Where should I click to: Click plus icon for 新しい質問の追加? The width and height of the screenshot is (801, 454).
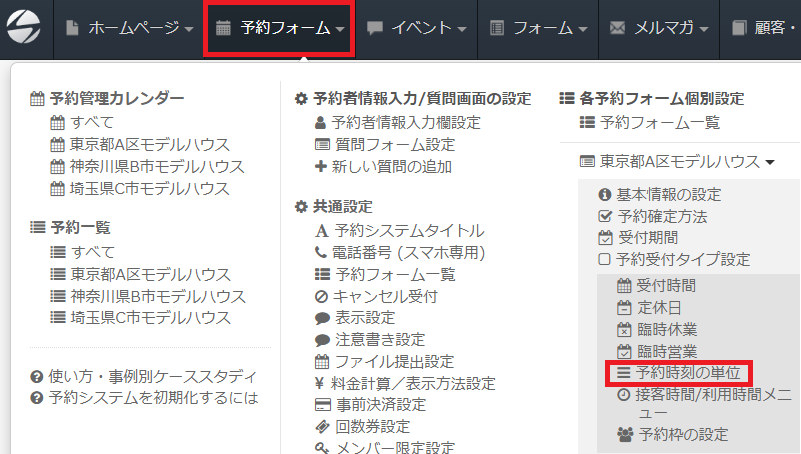(321, 166)
